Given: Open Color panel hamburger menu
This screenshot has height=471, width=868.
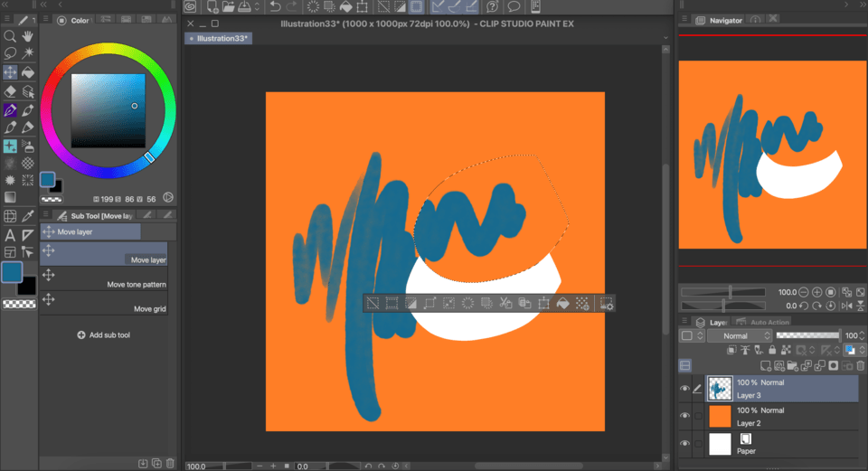Looking at the screenshot, I should 46,20.
